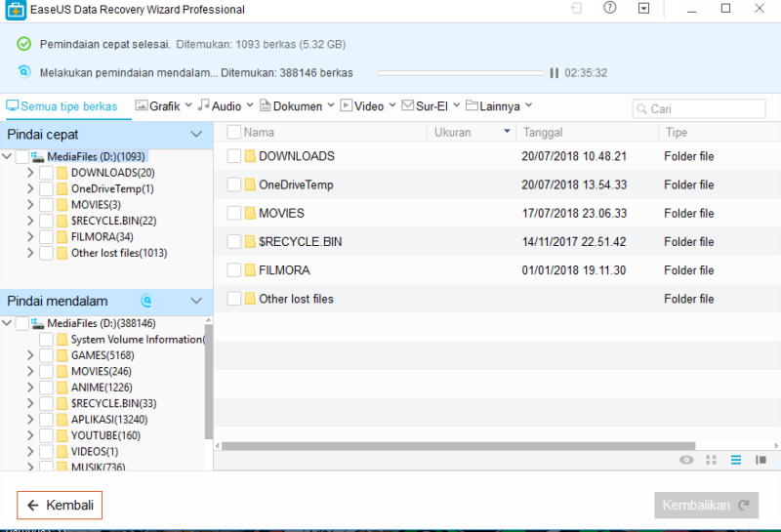The height and width of the screenshot is (532, 781).
Task: Check the APLIKASI(13240) tree checkbox
Action: [x=46, y=420]
